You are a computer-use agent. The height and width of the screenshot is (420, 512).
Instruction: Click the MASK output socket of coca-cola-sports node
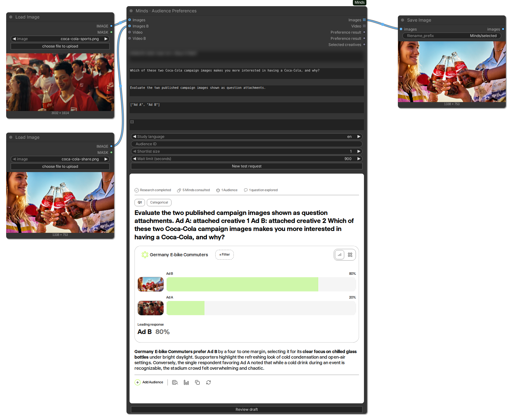[x=111, y=32]
